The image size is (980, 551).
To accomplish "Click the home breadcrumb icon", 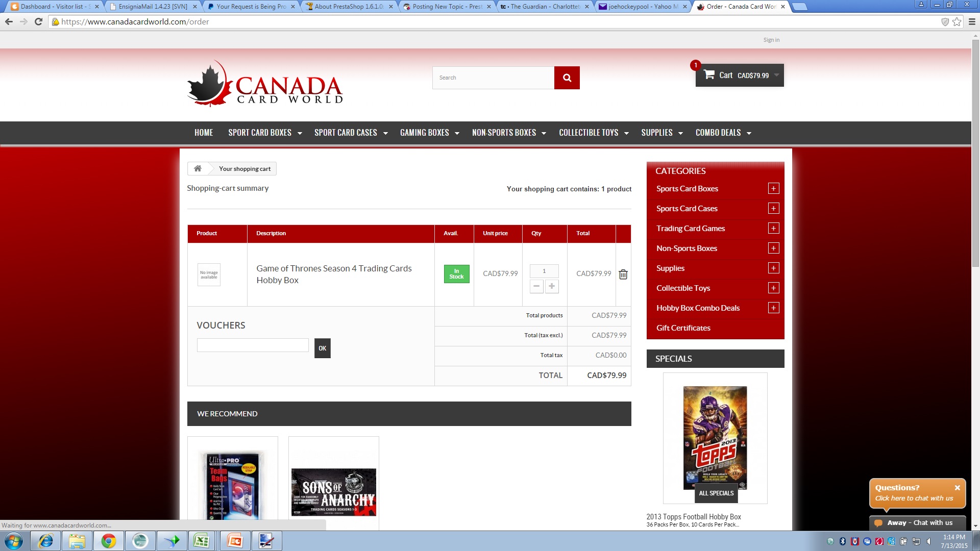I will click(x=198, y=168).
